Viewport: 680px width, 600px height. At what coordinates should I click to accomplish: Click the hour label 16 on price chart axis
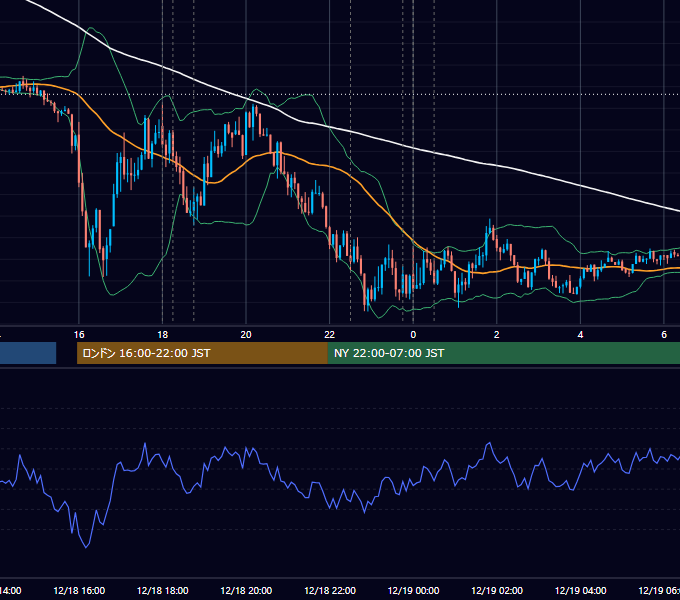pyautogui.click(x=79, y=335)
